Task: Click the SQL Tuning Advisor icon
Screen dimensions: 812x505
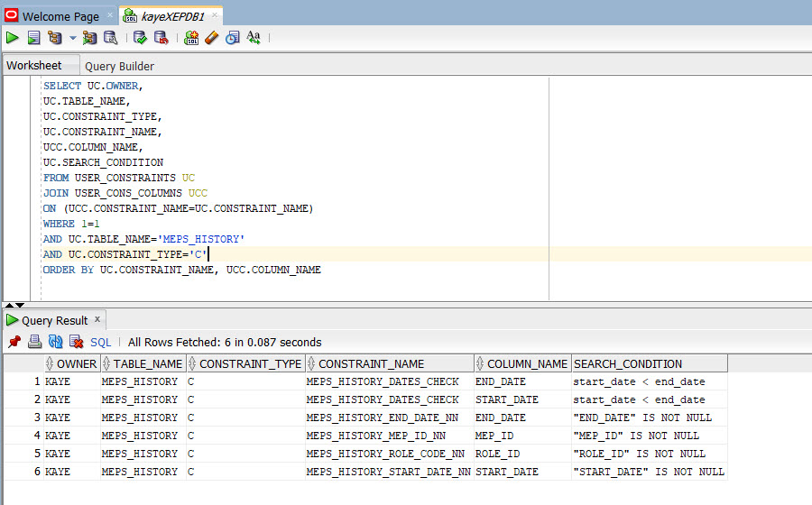Action: [x=110, y=38]
